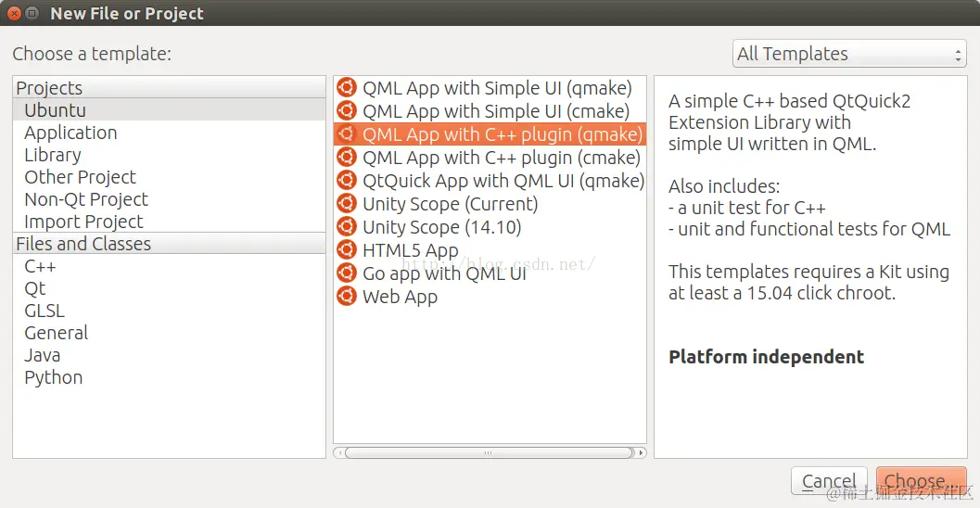Select Non-Qt Project category
The image size is (980, 508).
click(169, 199)
